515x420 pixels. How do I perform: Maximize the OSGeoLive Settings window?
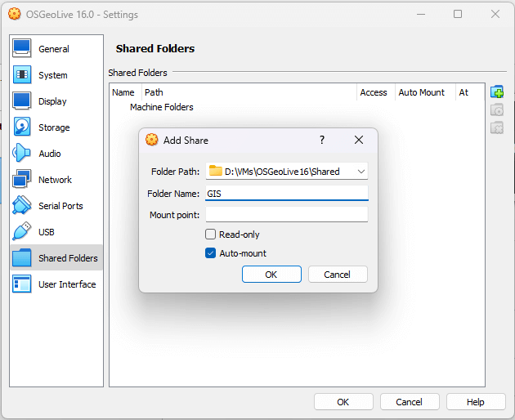point(458,14)
